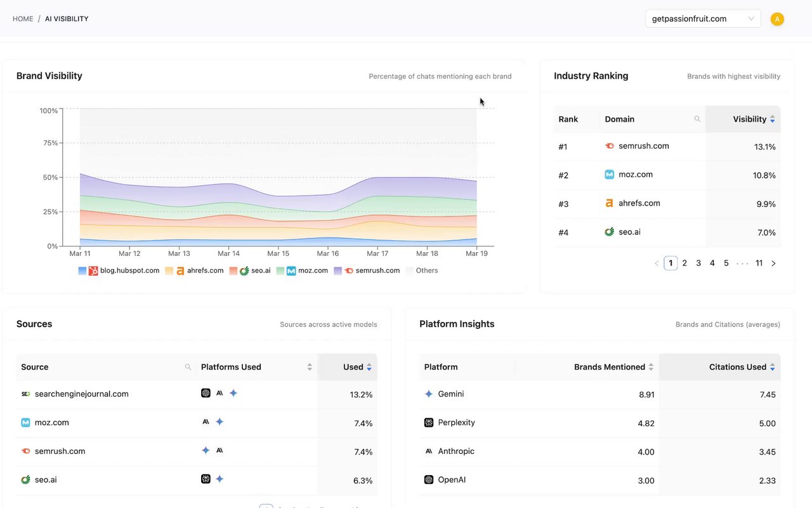Click the moz.com color swatch in legend
This screenshot has height=508, width=812.
click(x=281, y=271)
